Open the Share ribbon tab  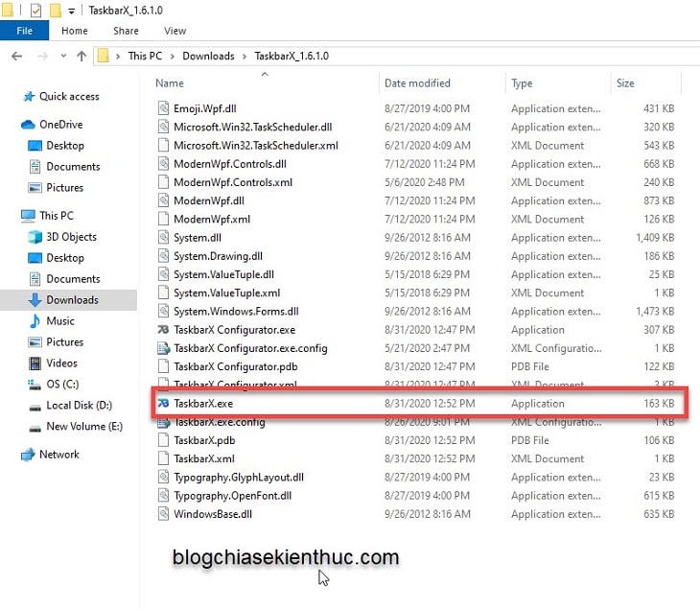[126, 31]
